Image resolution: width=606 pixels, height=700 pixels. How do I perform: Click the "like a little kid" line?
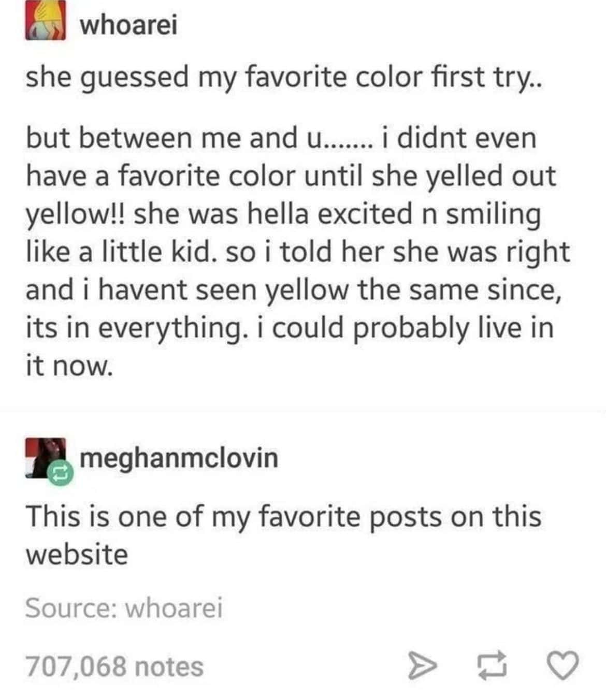(x=298, y=252)
